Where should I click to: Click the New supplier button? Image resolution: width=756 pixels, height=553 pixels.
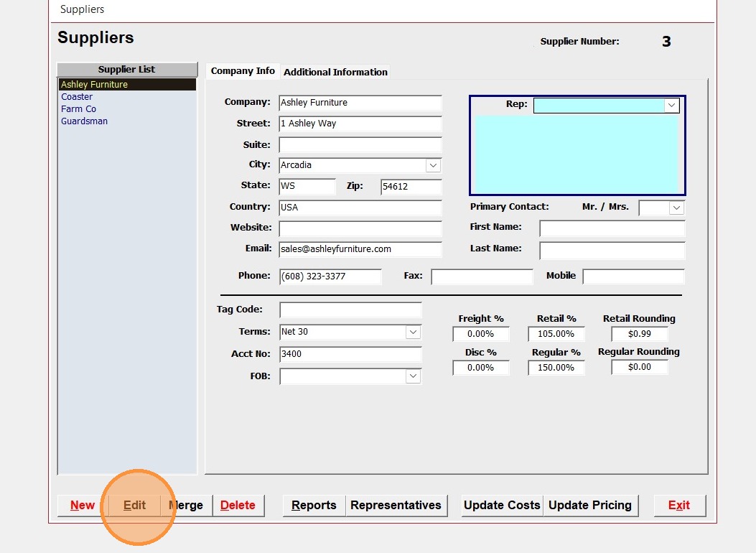point(83,506)
